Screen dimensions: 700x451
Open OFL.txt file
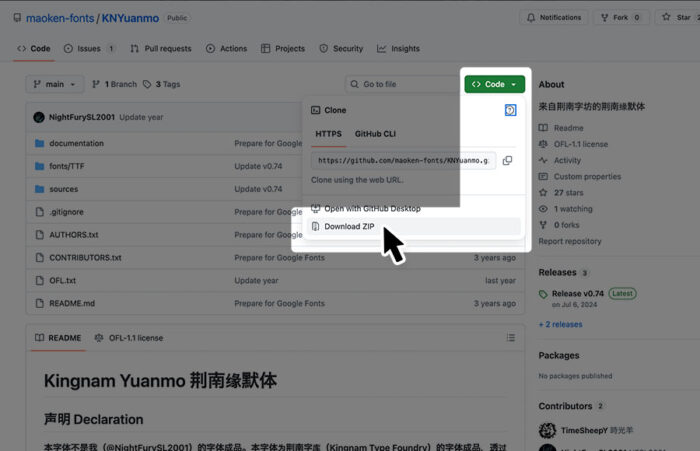(62, 280)
